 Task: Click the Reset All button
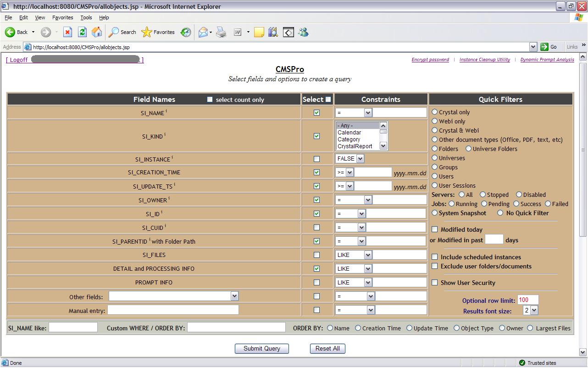(327, 349)
